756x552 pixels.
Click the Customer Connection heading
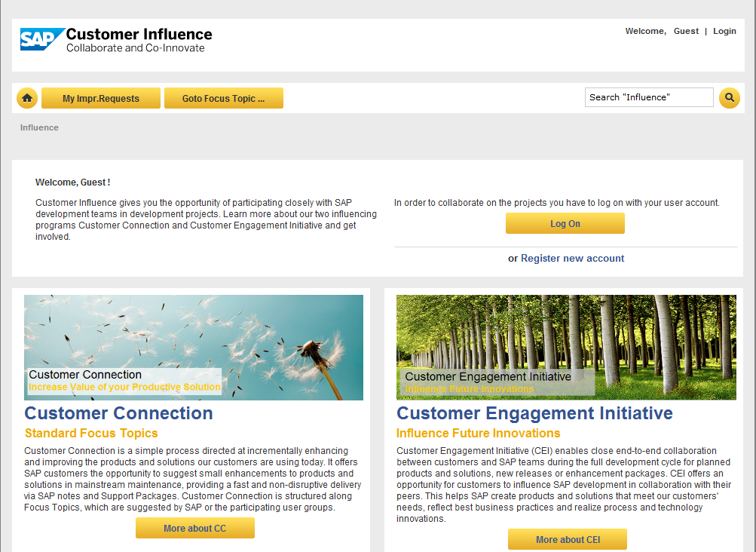(118, 413)
